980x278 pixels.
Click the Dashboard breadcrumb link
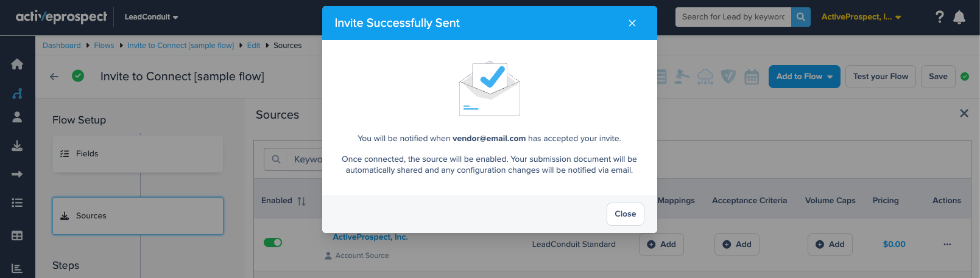coord(62,46)
